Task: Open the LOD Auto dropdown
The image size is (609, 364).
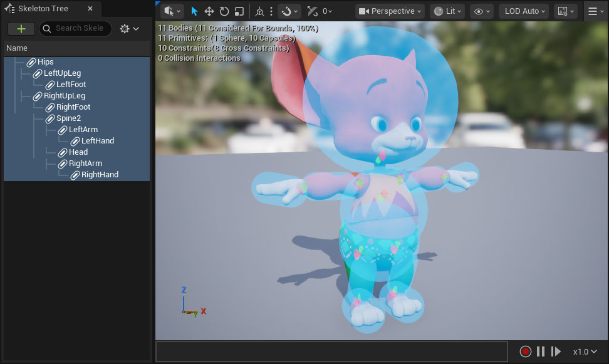Action: (523, 11)
